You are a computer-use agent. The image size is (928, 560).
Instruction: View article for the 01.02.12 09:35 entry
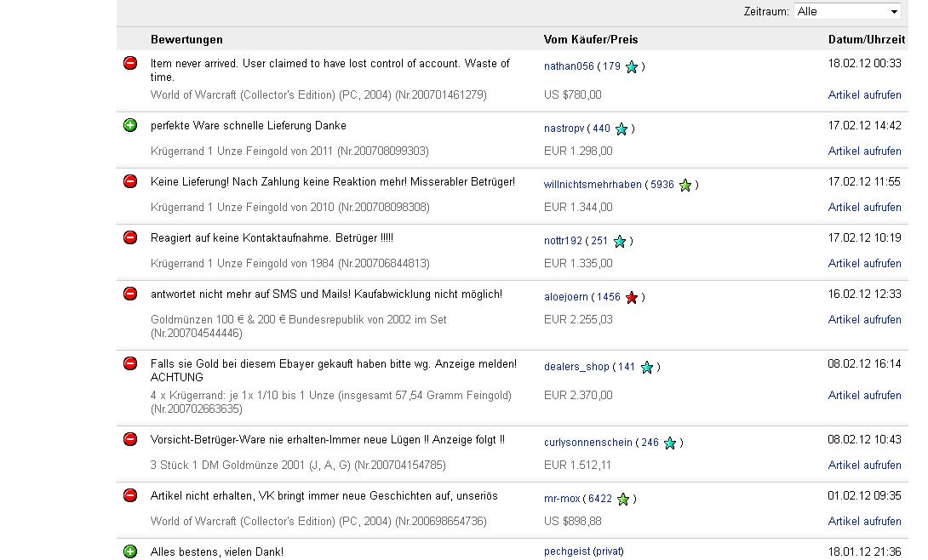[x=864, y=522]
